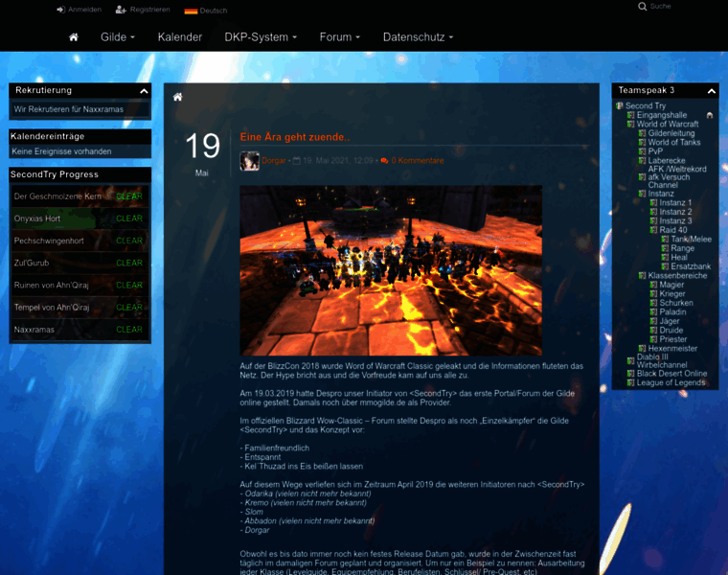Select Pechschwingenhort progress row

pos(80,241)
